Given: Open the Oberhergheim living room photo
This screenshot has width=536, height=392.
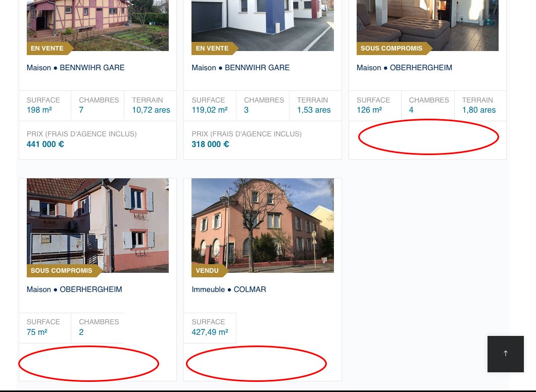Looking at the screenshot, I should [427, 25].
